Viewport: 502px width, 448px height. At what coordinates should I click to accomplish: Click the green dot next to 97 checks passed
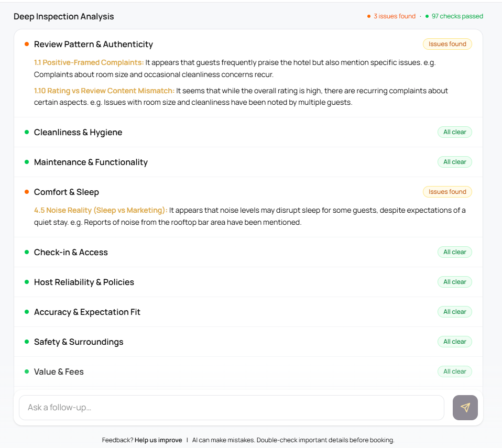(x=427, y=16)
